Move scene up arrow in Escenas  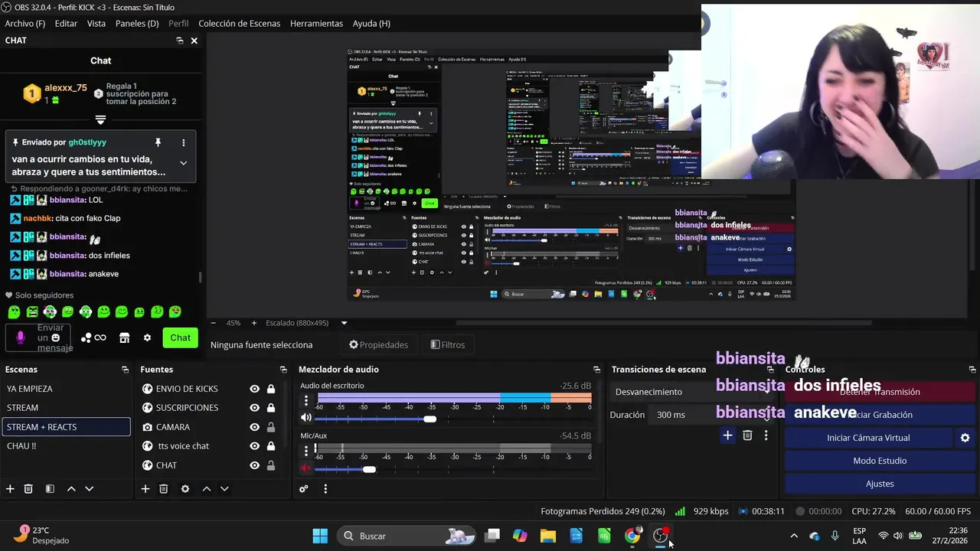(x=71, y=489)
